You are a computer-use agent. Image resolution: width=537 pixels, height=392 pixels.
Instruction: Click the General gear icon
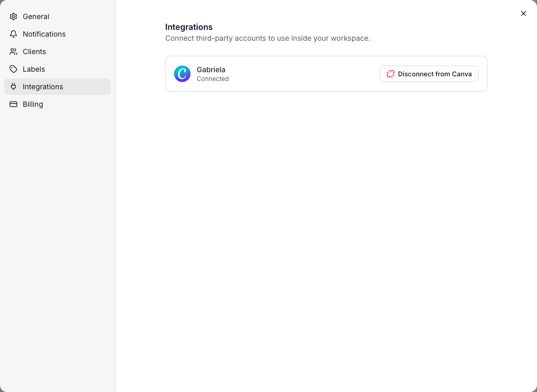pos(13,17)
